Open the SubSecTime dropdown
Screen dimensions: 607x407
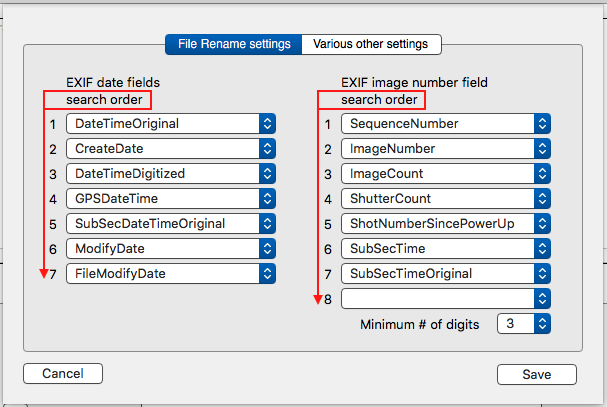(445, 248)
